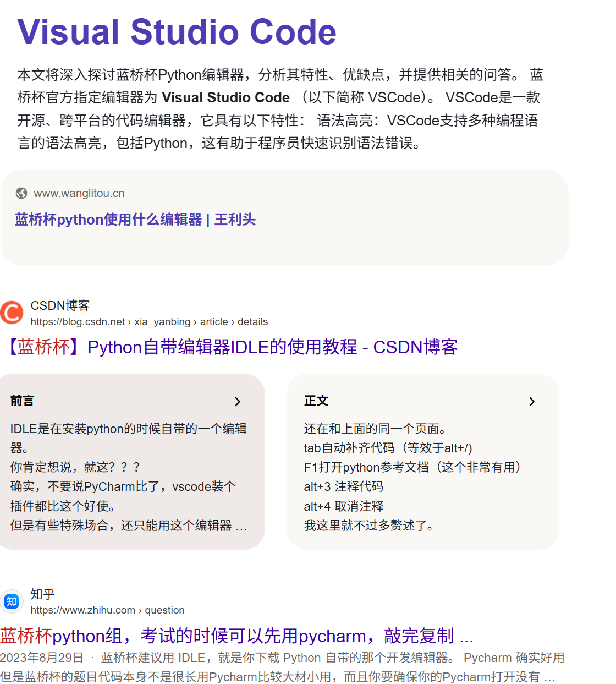
Task: Open the Zhihu 蓝桥杯python组 question result
Action: click(x=237, y=636)
